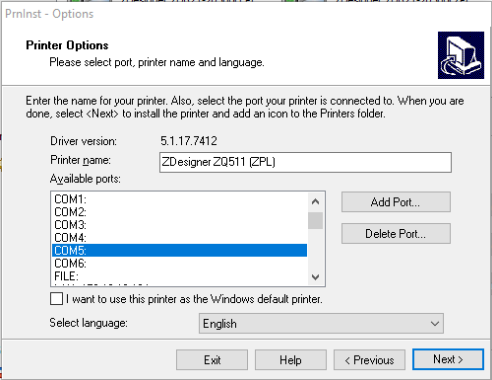Viewport: 492px width, 380px height.
Task: Select COM2: port from the list
Action: click(x=179, y=212)
